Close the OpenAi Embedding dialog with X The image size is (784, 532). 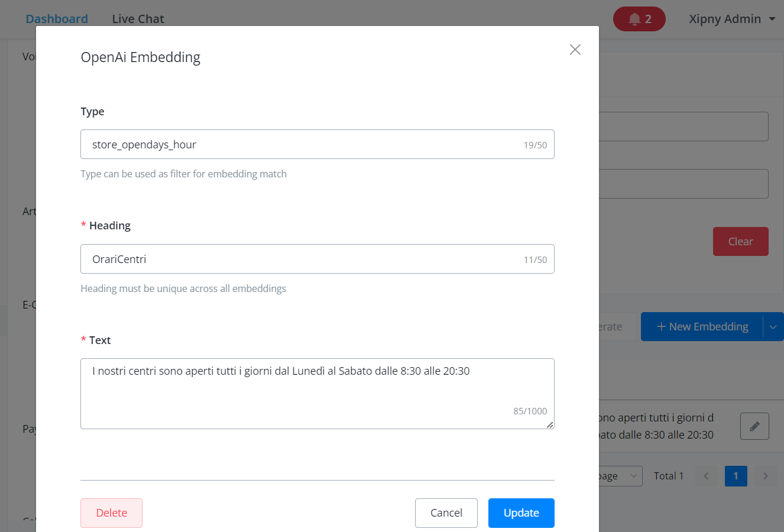pyautogui.click(x=575, y=50)
